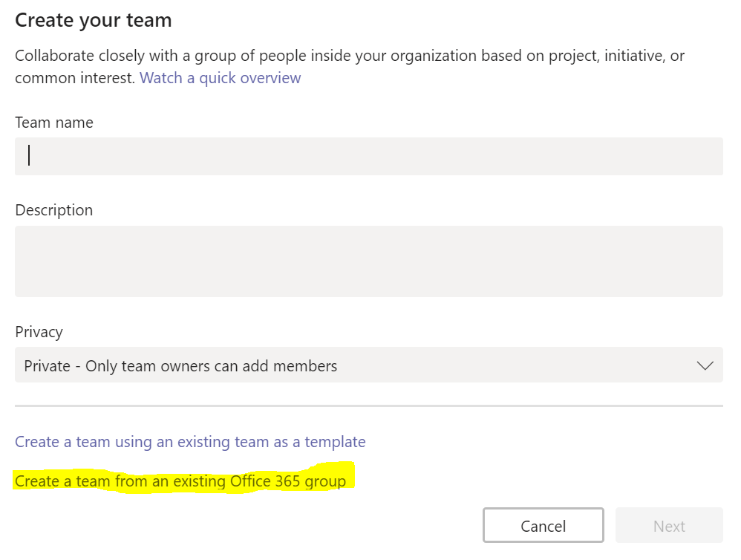This screenshot has height=560, width=741.
Task: Click into the Team name input field
Action: pos(368,157)
